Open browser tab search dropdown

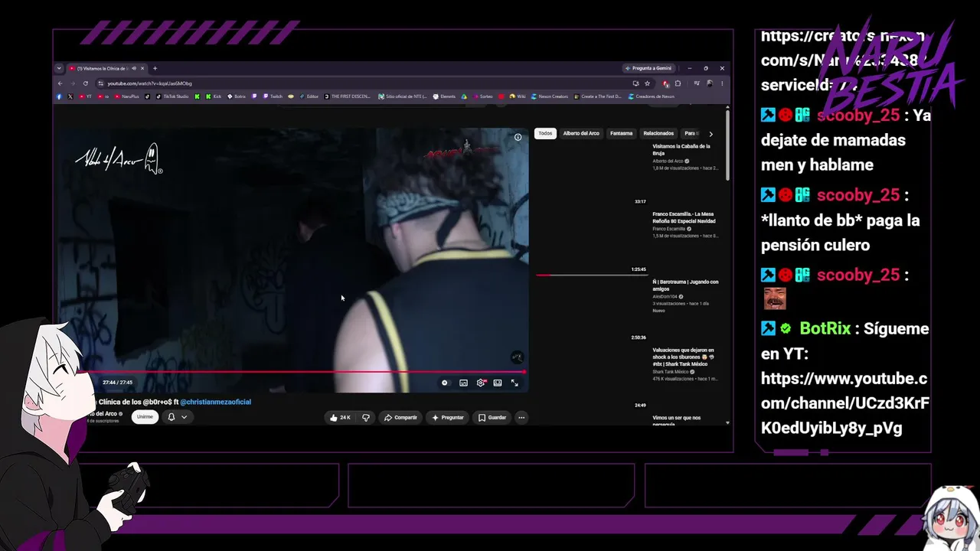(59, 68)
